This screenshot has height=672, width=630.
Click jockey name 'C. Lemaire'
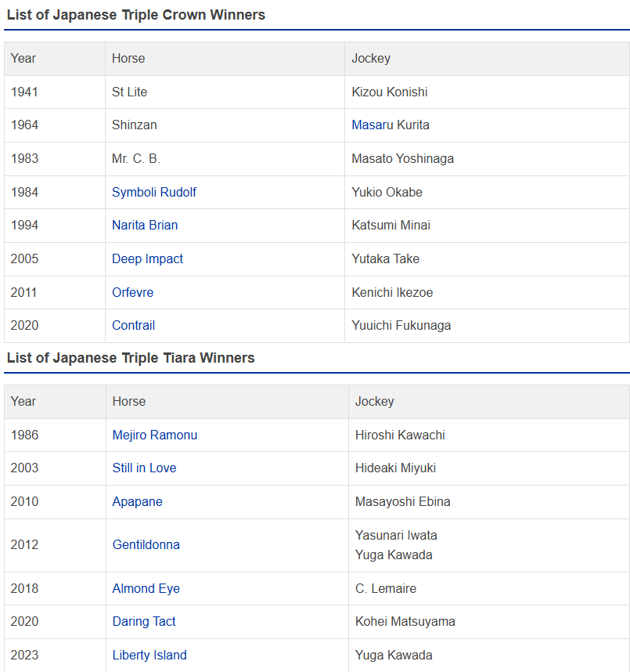[x=386, y=588]
